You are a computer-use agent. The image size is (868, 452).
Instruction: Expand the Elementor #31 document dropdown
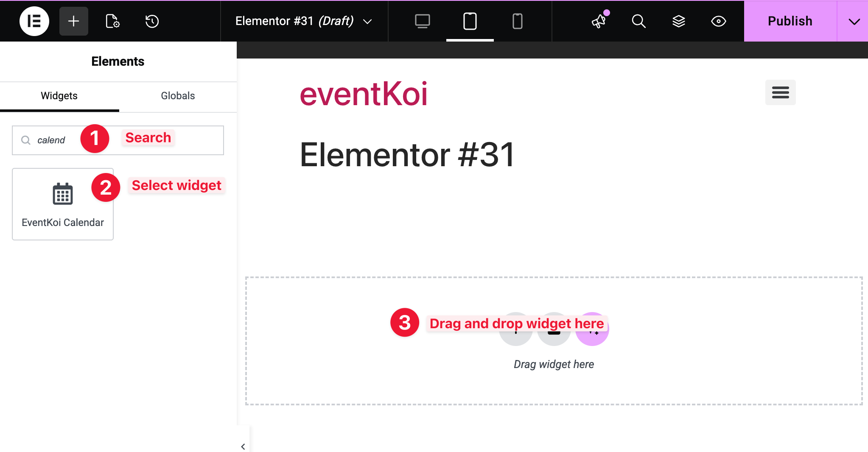tap(367, 21)
